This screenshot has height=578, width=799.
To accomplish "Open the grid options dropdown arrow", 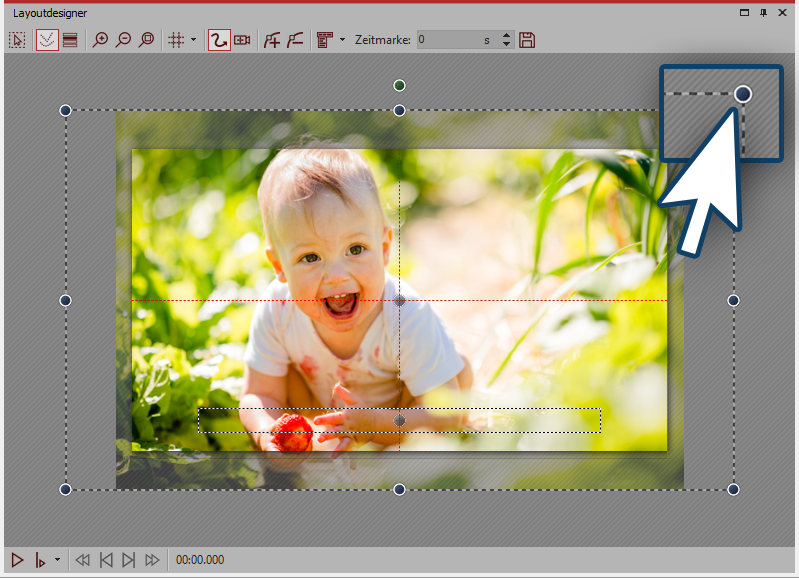I will 193,40.
